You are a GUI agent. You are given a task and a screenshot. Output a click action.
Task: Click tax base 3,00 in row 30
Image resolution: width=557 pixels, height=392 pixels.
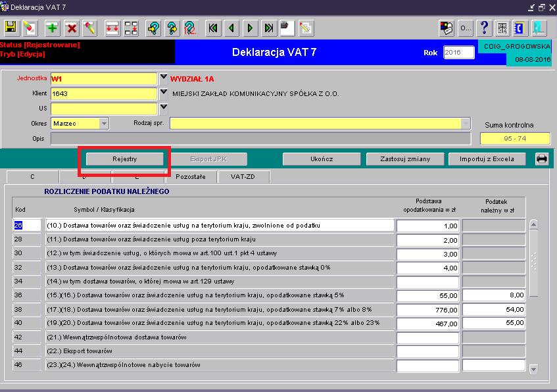(x=427, y=254)
